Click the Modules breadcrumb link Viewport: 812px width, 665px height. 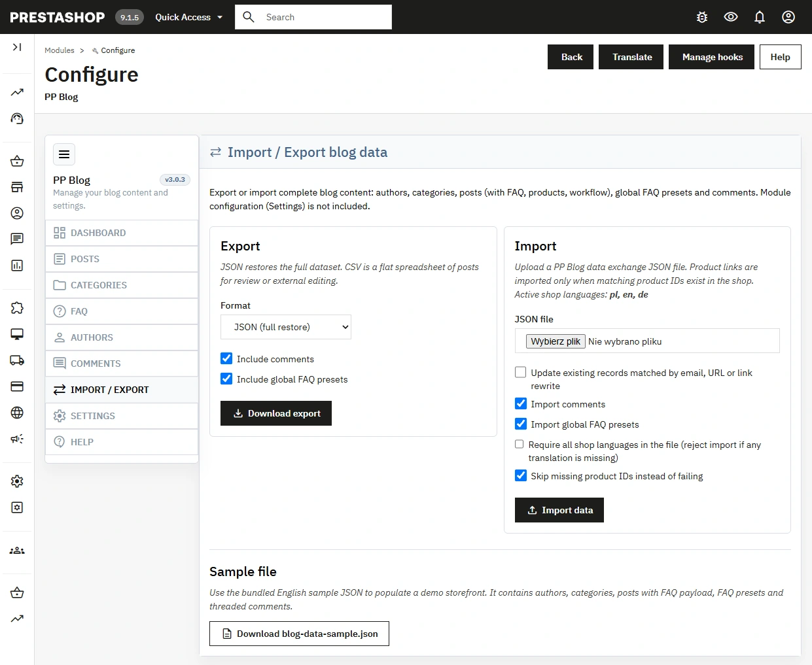click(x=60, y=50)
